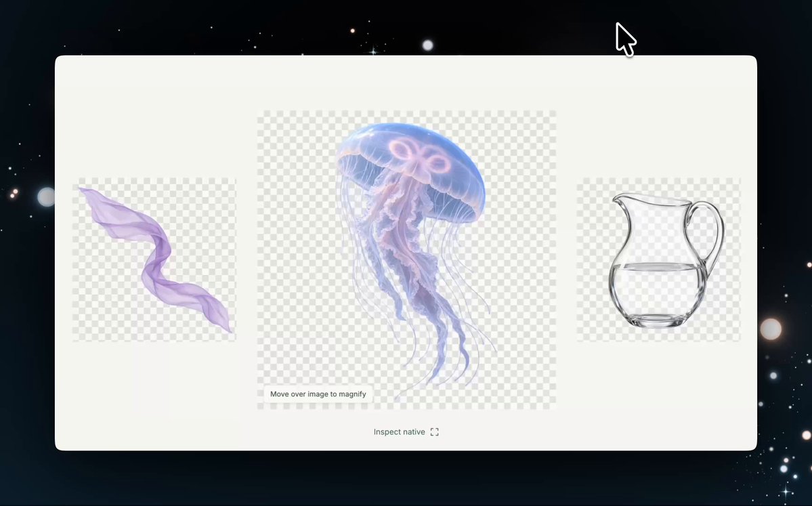This screenshot has height=506, width=812.
Task: Open the fullscreen expand icon
Action: click(435, 432)
